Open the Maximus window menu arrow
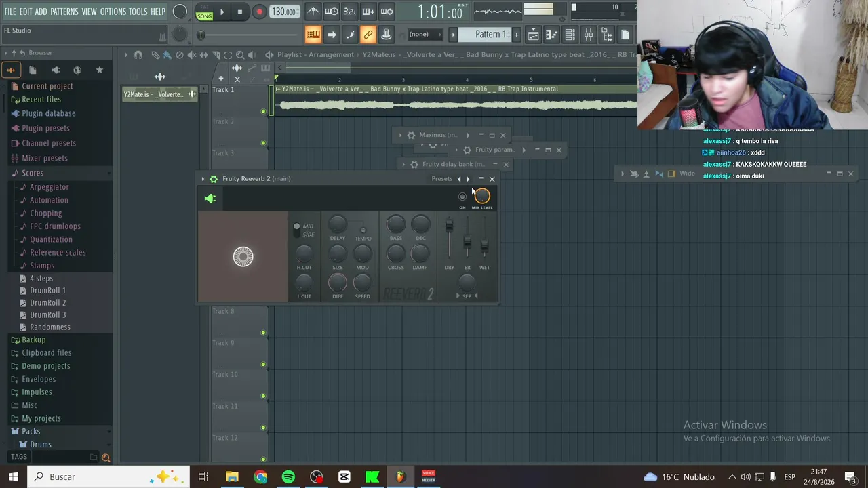Viewport: 868px width, 488px height. click(400, 135)
